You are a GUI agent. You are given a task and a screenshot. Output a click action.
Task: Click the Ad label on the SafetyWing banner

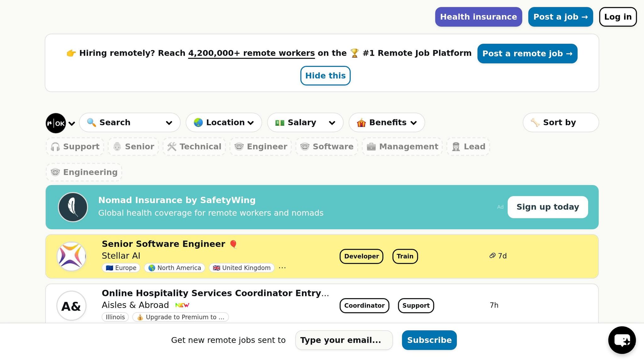pos(500,207)
